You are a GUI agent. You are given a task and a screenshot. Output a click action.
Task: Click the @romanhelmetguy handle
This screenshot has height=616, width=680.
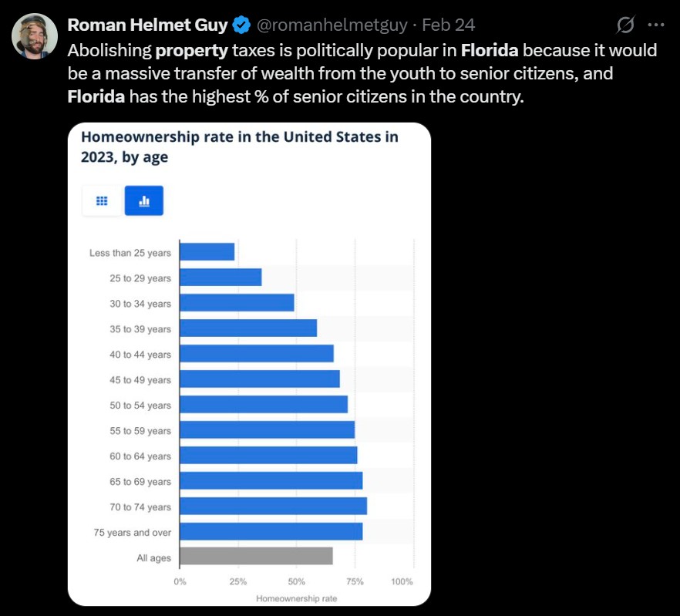tap(331, 25)
